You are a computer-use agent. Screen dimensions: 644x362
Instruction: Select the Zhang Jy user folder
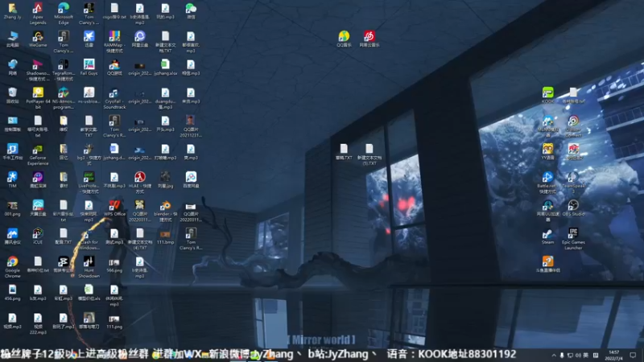pyautogui.click(x=12, y=11)
